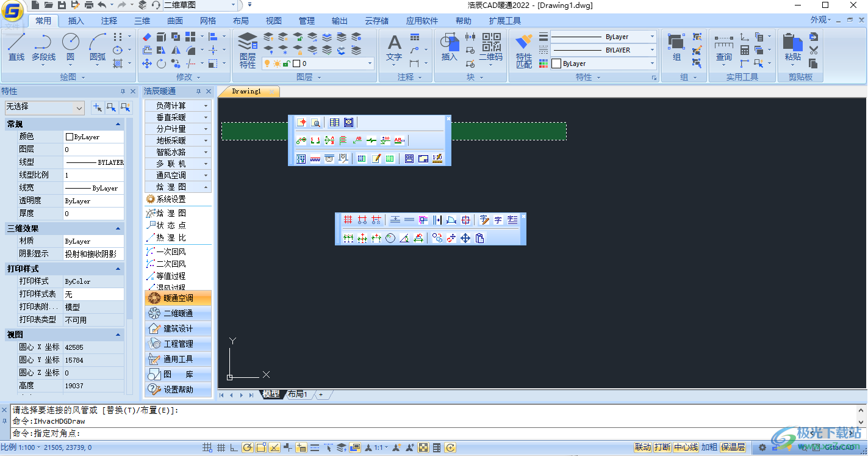Open the 建筑设计 category button
Screen dimensions: 868x456
pos(178,328)
